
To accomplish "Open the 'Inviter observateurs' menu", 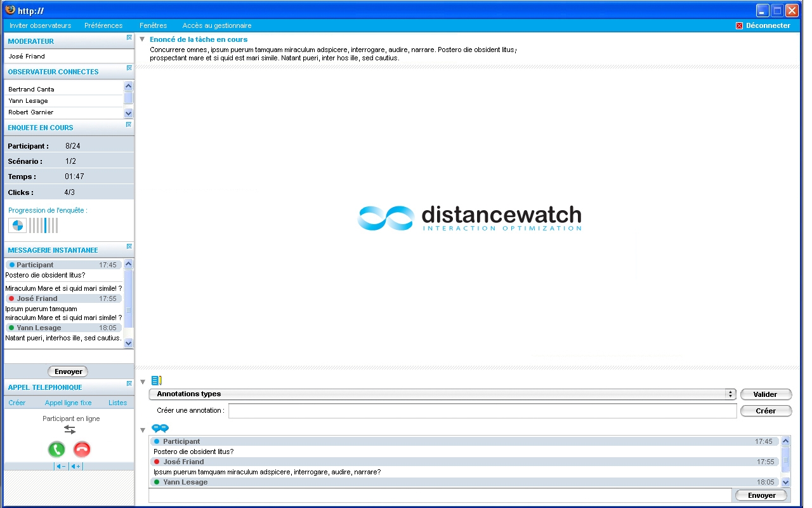I will point(41,25).
